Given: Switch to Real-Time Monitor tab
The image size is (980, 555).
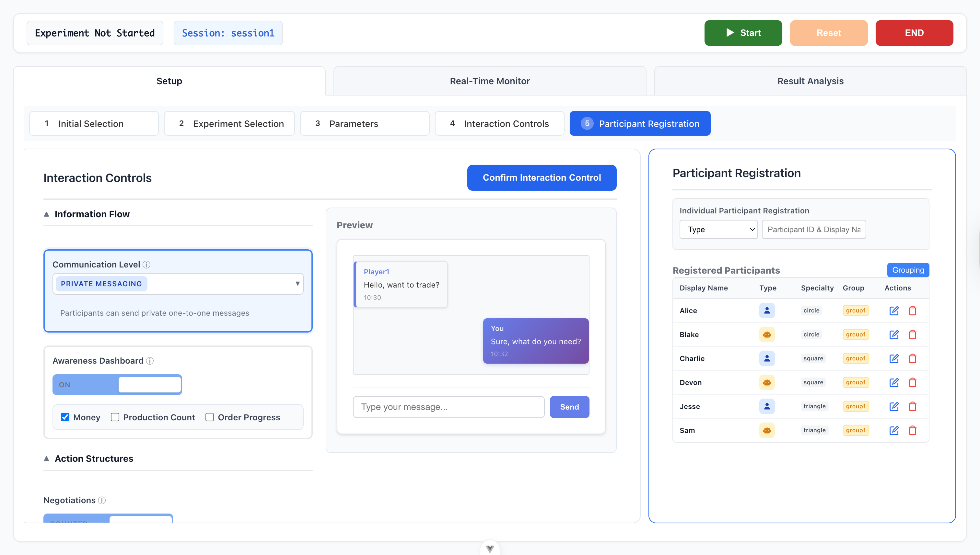Looking at the screenshot, I should tap(489, 81).
